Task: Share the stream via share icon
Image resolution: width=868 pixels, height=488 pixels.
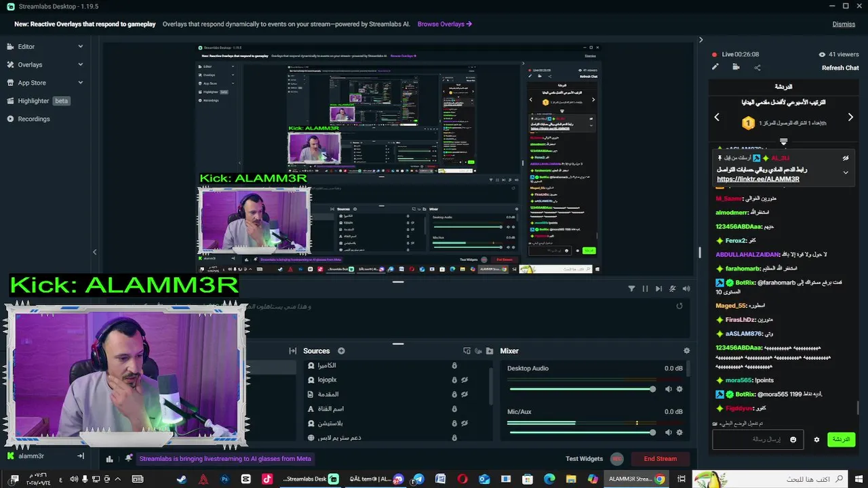Action: (x=757, y=67)
